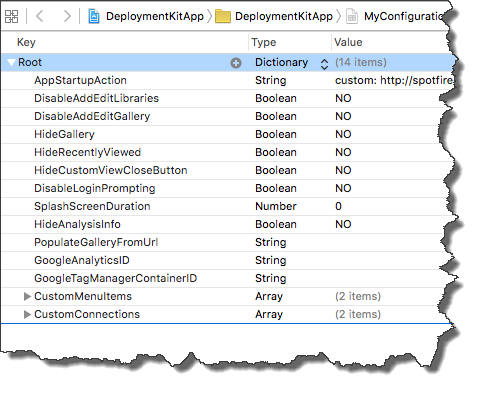The height and width of the screenshot is (393, 484).
Task: Select the HideAnalysisInfo key
Action: click(77, 224)
